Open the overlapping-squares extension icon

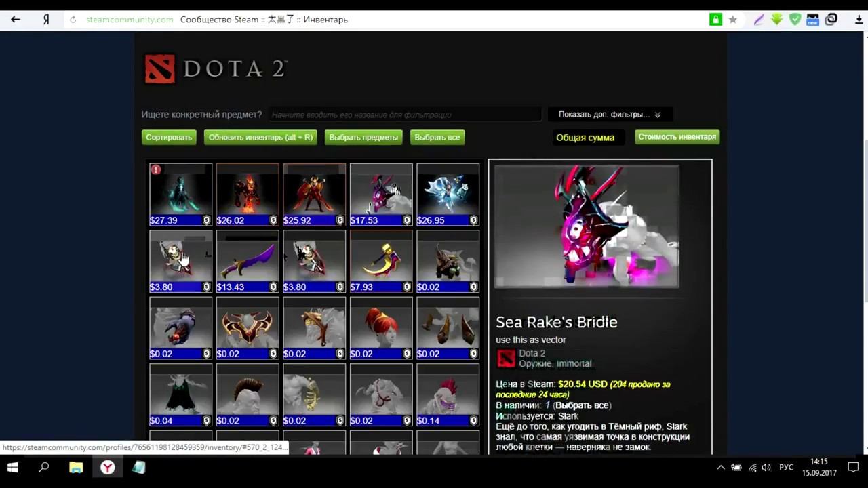pos(831,20)
